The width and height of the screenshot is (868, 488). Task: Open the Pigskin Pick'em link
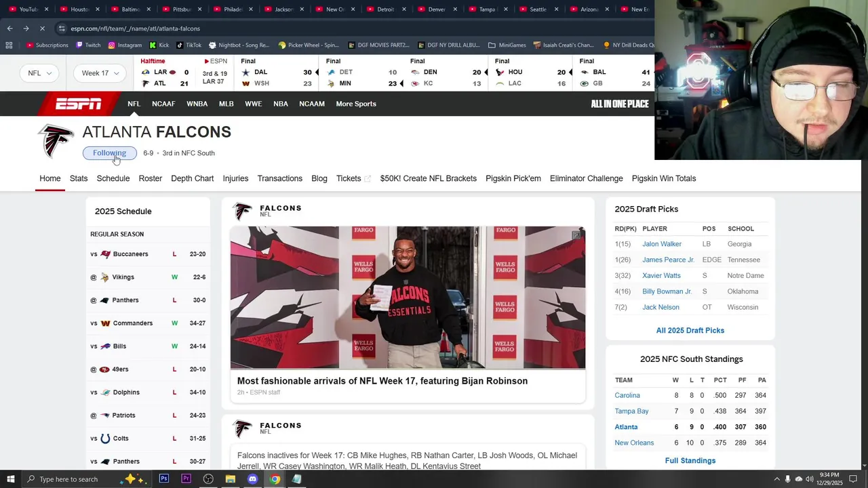pos(513,178)
